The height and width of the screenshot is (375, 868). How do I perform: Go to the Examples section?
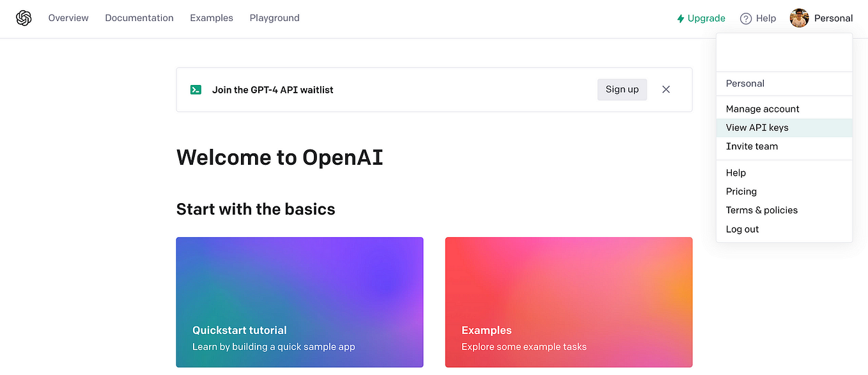pyautogui.click(x=212, y=18)
